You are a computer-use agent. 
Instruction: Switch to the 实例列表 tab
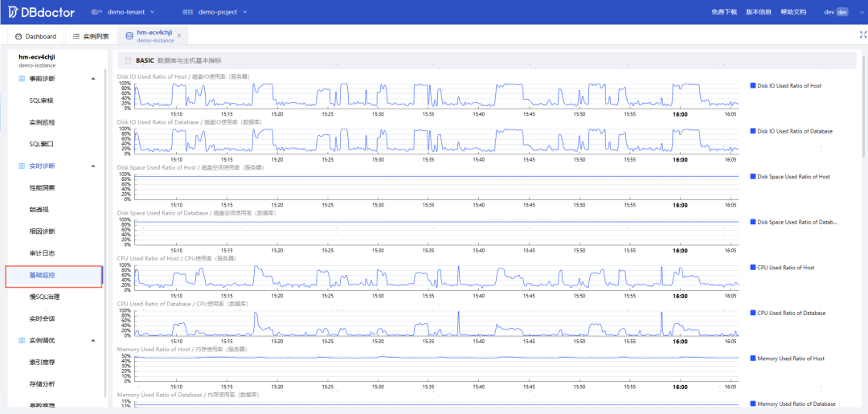coord(91,36)
